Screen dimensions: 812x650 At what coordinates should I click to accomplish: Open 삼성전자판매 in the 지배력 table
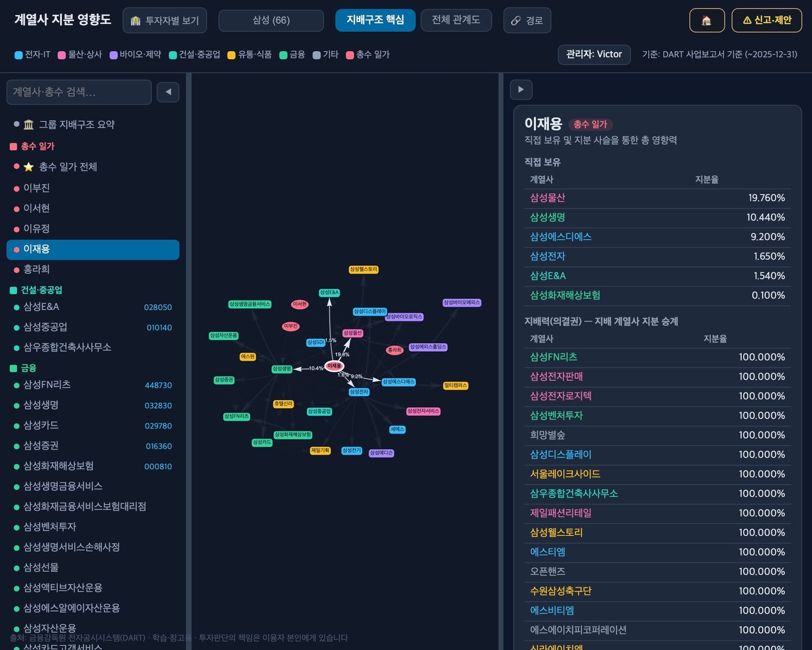[556, 377]
